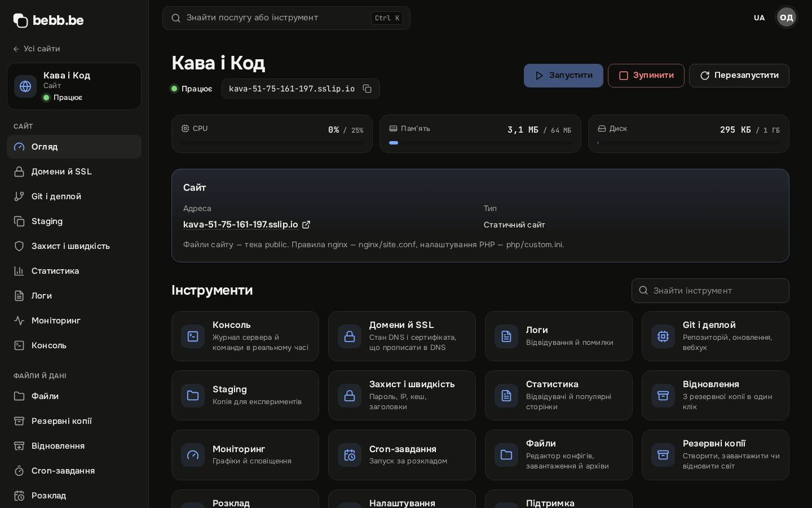The height and width of the screenshot is (508, 812).
Task: Click the Кава і Код page title
Action: [x=218, y=63]
